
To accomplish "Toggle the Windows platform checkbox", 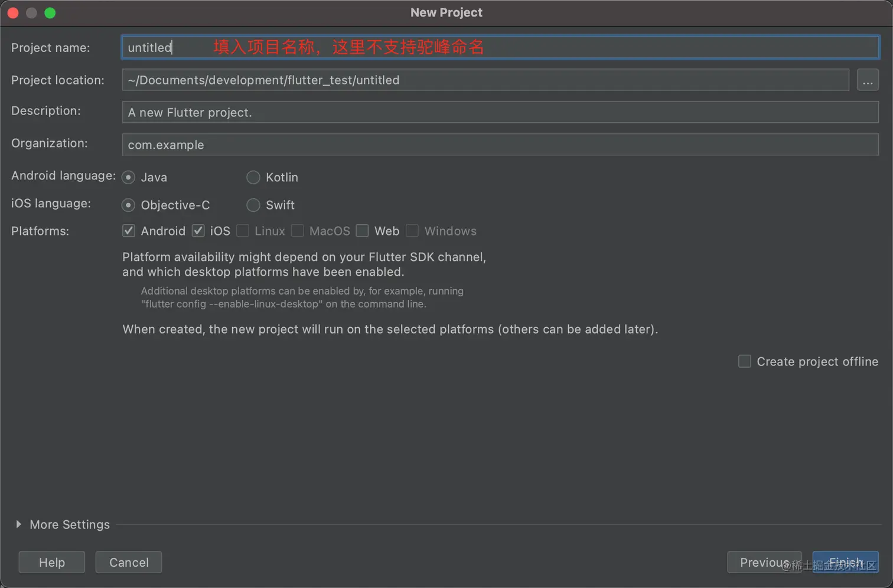I will tap(412, 231).
